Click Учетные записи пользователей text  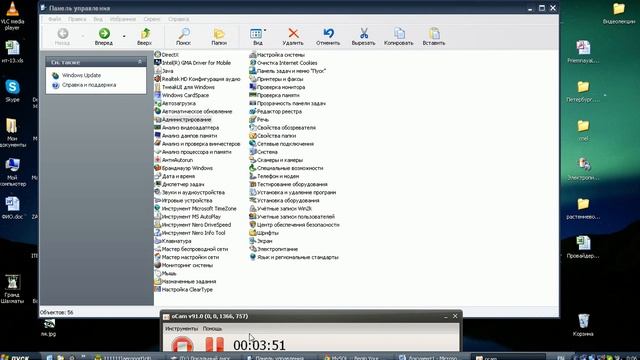(x=296, y=217)
